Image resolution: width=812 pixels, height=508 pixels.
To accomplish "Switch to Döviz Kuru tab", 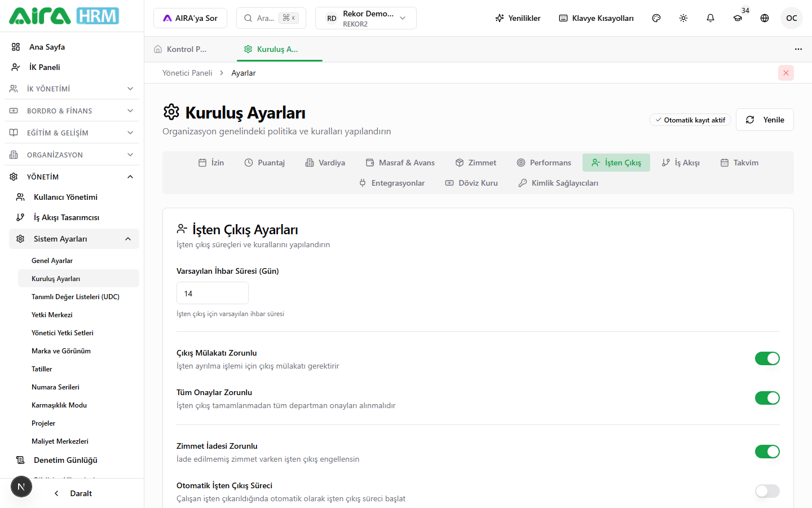I will pos(471,183).
